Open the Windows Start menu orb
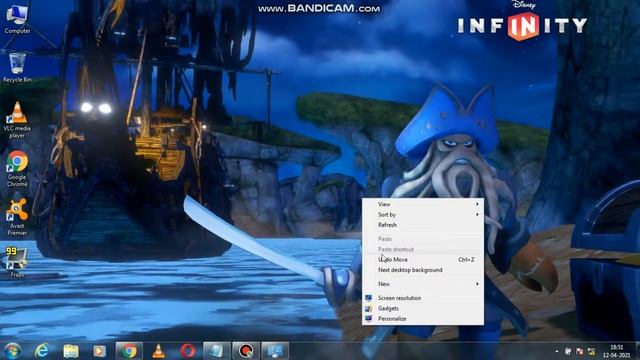640x360 pixels. click(12, 351)
